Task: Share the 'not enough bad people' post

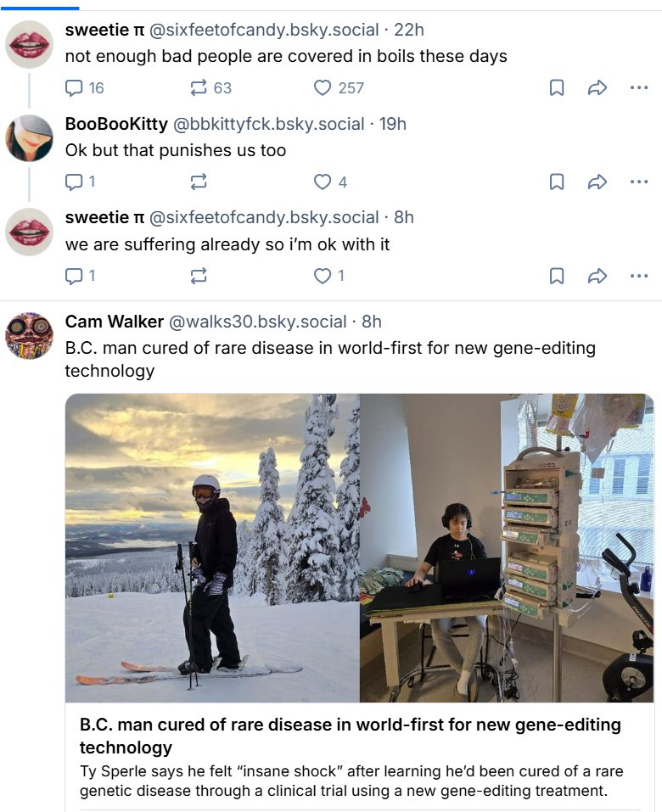Action: (597, 87)
